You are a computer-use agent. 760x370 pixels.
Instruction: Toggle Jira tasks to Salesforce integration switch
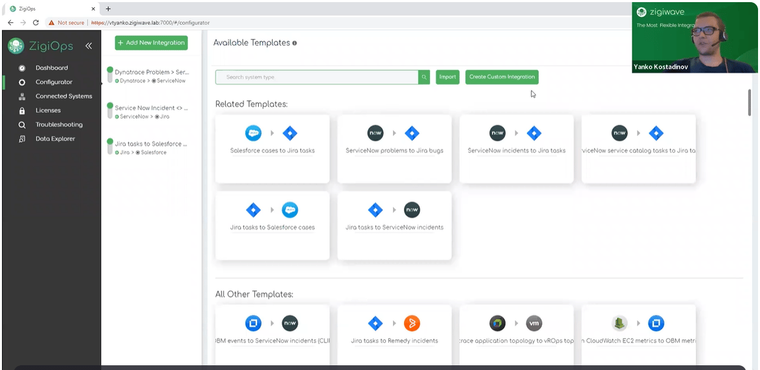pyautogui.click(x=110, y=146)
